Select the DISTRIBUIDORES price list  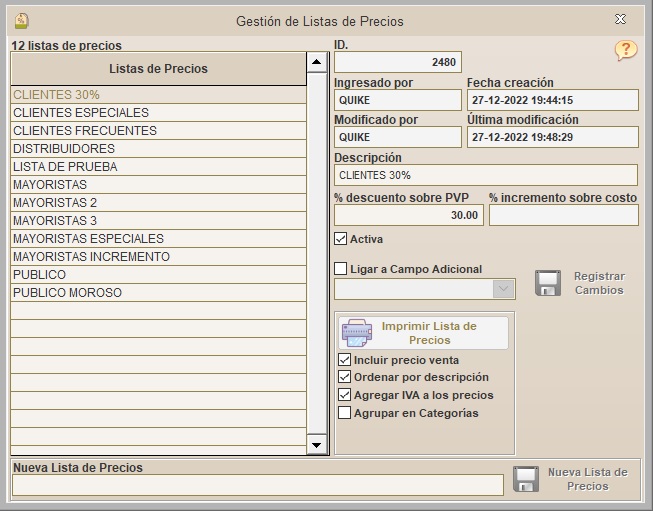[158, 149]
